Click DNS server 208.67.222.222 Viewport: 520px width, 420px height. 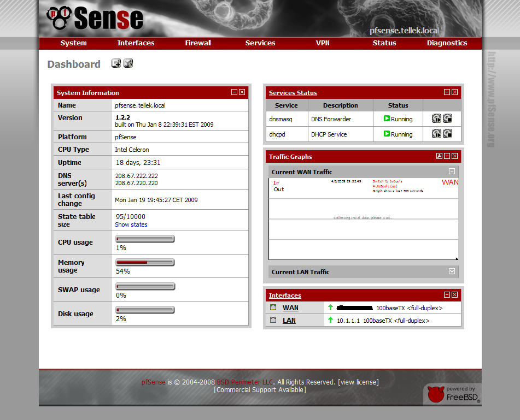coord(136,176)
